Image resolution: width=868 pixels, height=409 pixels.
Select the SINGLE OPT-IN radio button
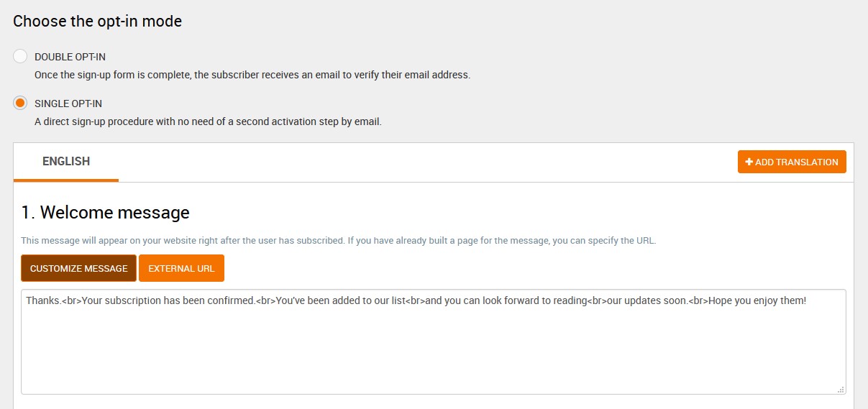(x=20, y=103)
